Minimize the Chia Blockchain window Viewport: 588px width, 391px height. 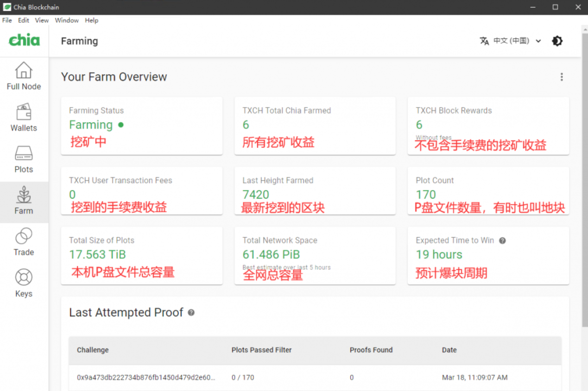(533, 7)
